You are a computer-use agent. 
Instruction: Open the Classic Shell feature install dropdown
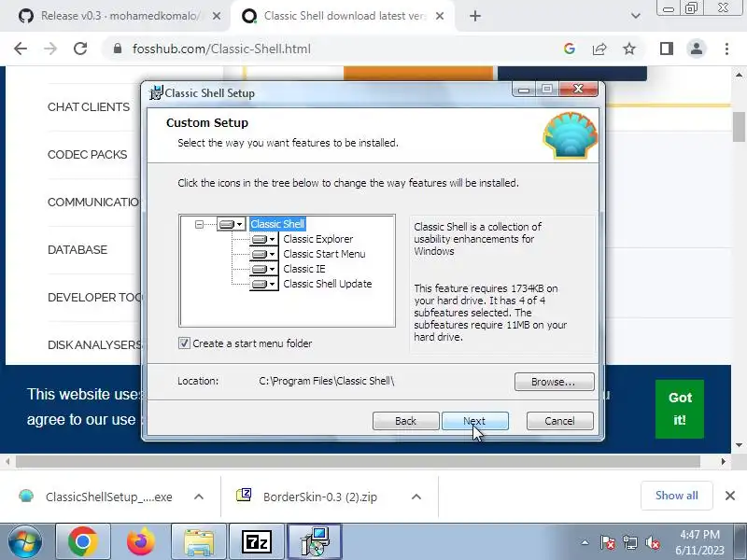[232, 224]
